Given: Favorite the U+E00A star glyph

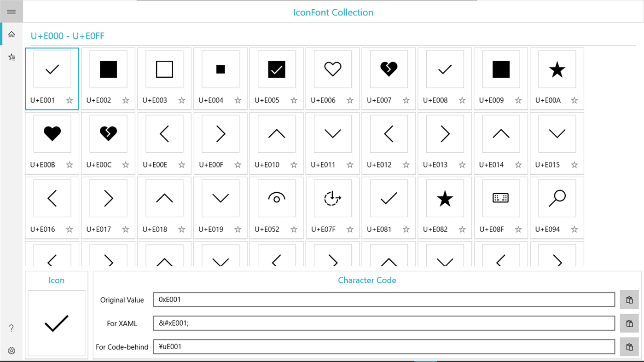Looking at the screenshot, I should (x=574, y=100).
